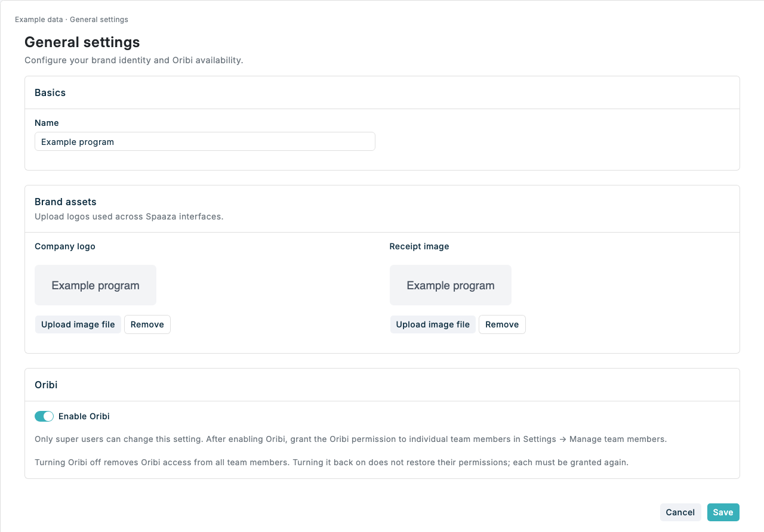Save the general settings
This screenshot has height=532, width=764.
coord(723,512)
